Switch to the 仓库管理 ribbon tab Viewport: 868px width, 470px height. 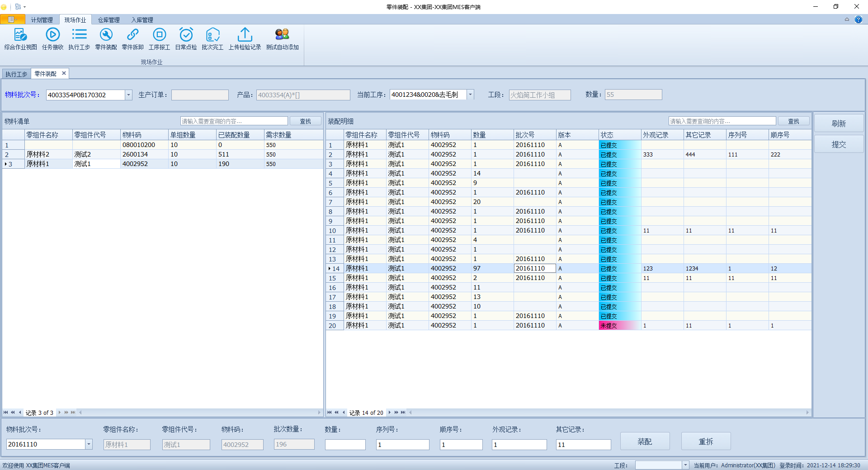coord(108,20)
